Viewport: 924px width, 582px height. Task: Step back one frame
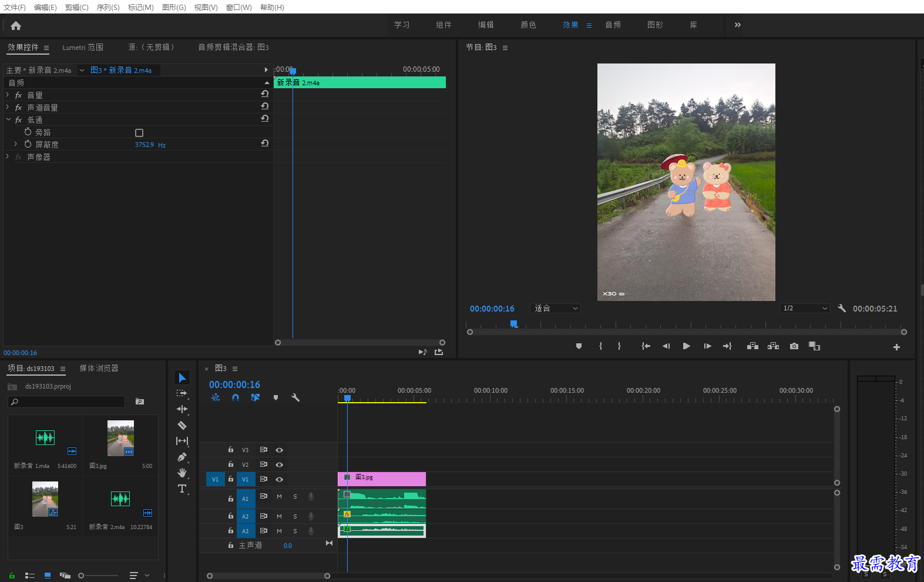[x=666, y=346]
